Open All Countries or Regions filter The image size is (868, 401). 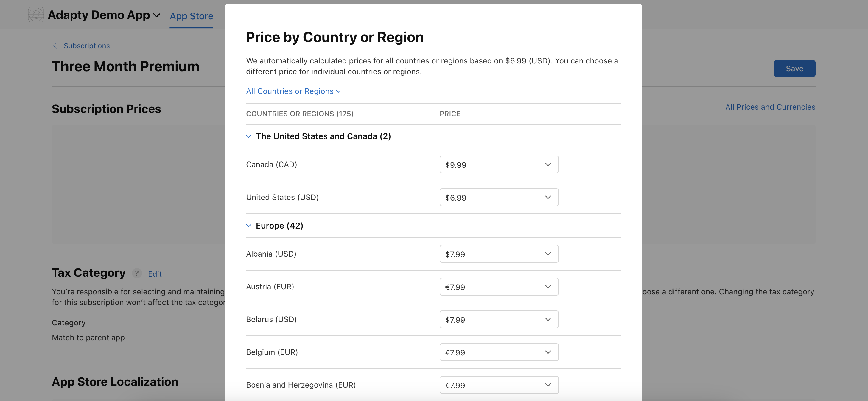(x=293, y=91)
